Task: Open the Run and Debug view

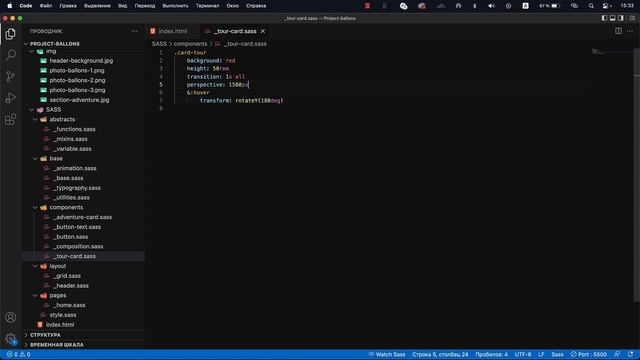Action: (11, 98)
